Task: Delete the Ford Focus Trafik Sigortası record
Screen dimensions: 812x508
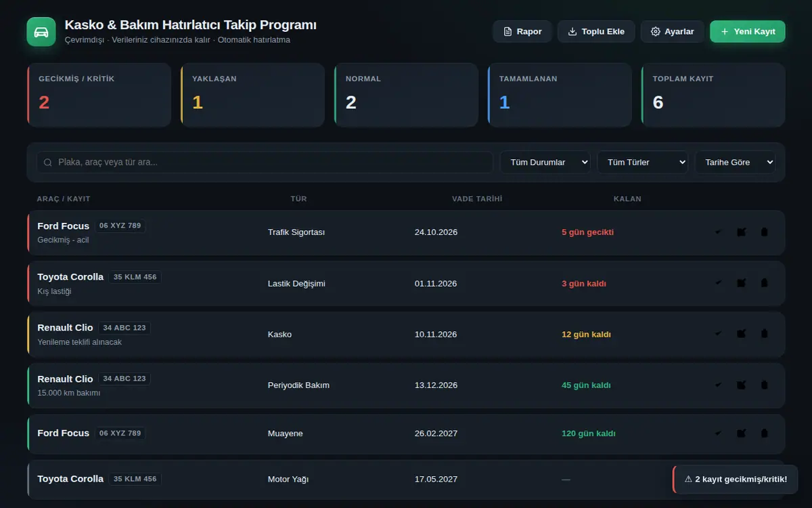Action: pyautogui.click(x=765, y=232)
